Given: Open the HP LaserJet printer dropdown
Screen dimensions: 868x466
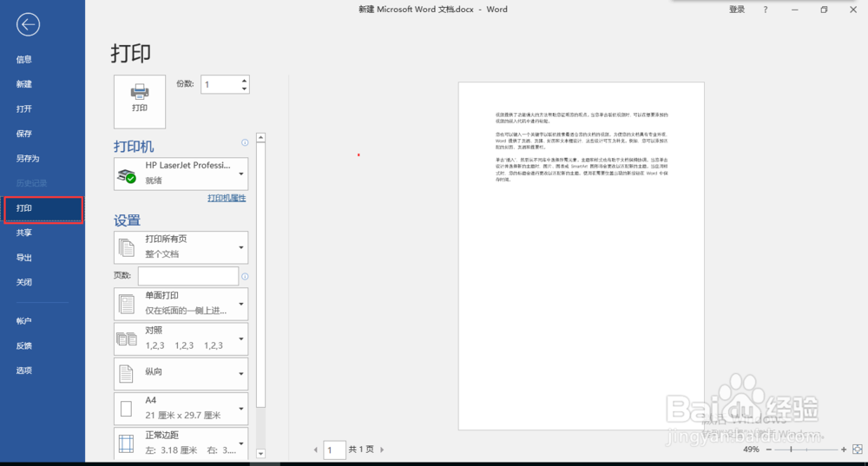Looking at the screenshot, I should (181, 174).
